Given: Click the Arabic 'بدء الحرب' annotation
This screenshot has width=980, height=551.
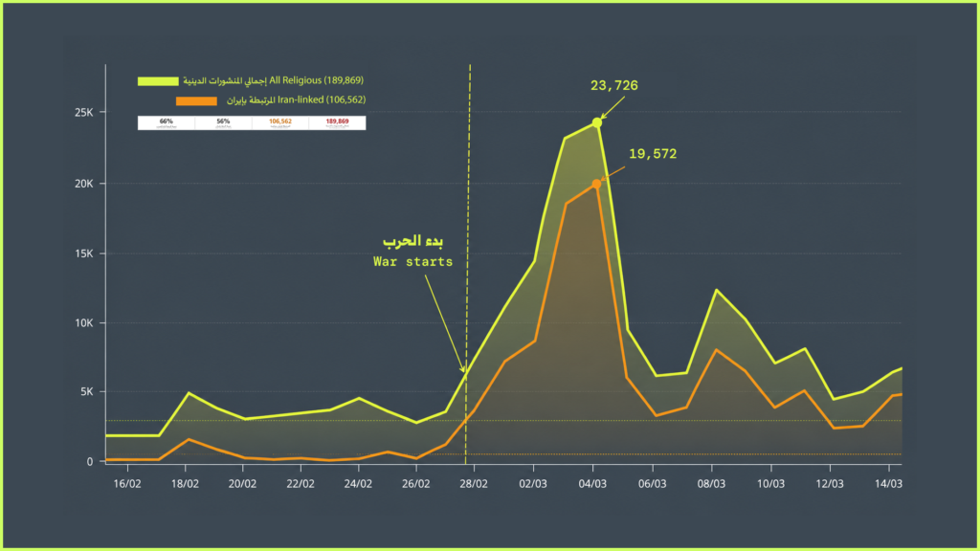Looking at the screenshot, I should pyautogui.click(x=413, y=241).
